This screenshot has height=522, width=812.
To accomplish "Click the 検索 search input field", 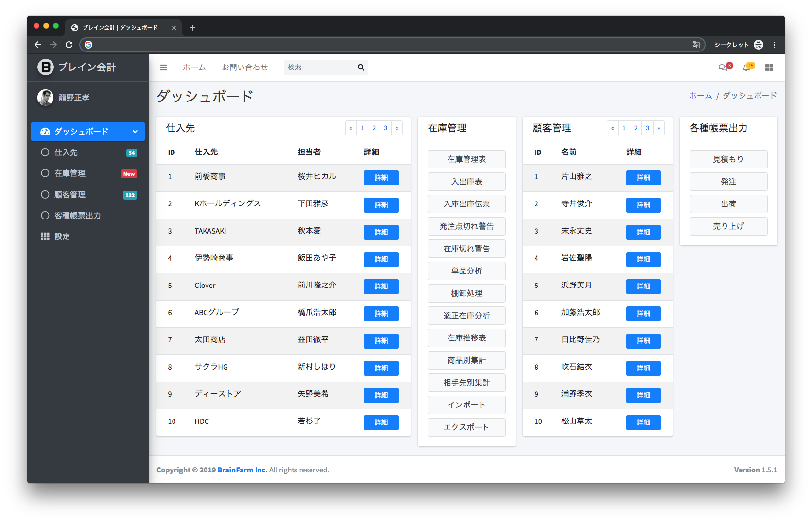I will tap(320, 67).
